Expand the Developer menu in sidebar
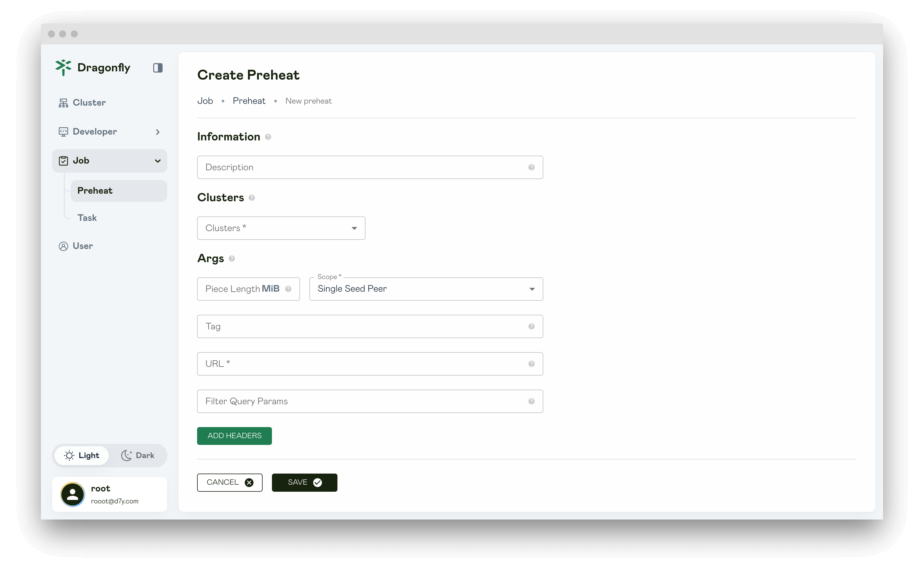Image resolution: width=924 pixels, height=578 pixels. pos(110,132)
